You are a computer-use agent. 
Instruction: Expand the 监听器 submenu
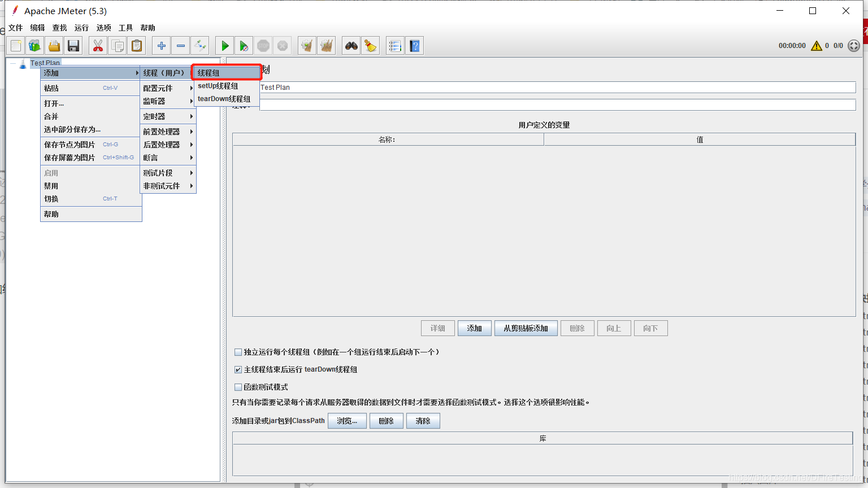(168, 101)
